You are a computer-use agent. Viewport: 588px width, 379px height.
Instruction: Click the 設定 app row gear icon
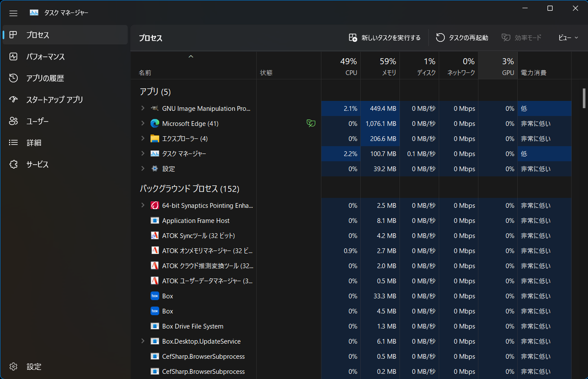[x=155, y=169]
